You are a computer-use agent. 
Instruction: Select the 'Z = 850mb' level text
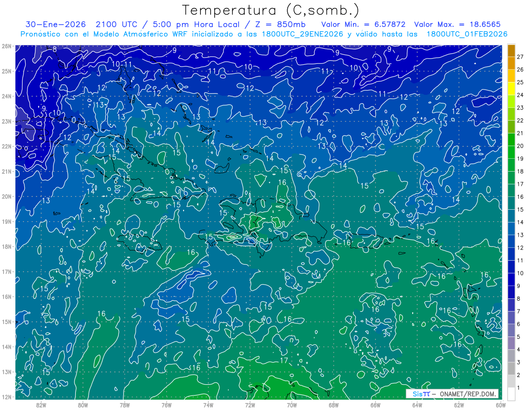(279, 24)
